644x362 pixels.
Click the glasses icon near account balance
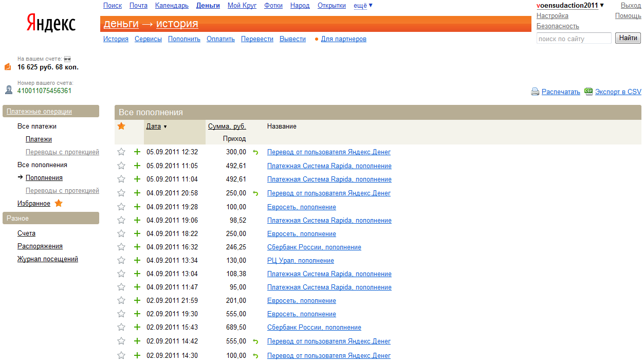67,59
